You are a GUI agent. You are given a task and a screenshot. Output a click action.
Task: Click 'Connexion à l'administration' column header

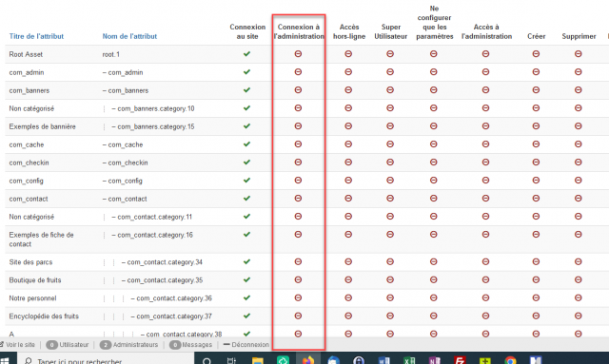click(x=299, y=31)
